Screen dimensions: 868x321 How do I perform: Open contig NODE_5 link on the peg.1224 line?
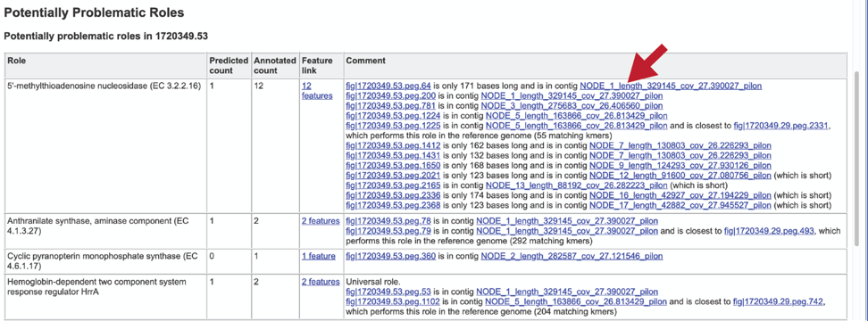[x=576, y=116]
